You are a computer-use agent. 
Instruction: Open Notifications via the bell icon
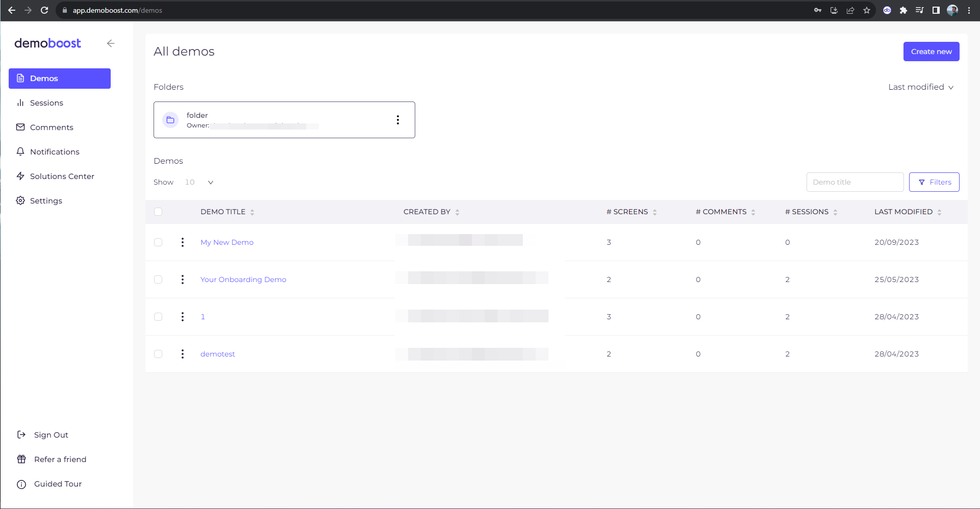(x=20, y=151)
